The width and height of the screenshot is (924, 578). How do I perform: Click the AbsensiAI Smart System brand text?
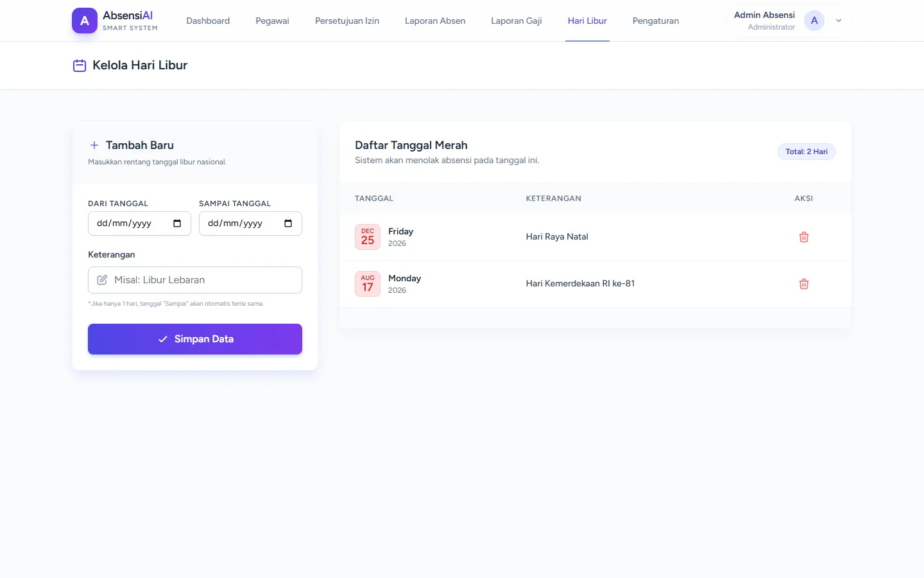(130, 21)
